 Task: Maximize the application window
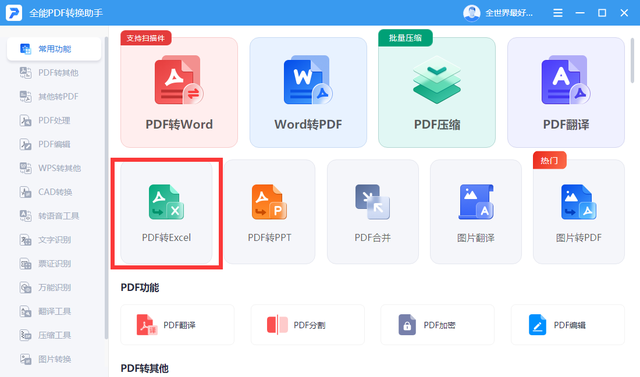(x=602, y=13)
